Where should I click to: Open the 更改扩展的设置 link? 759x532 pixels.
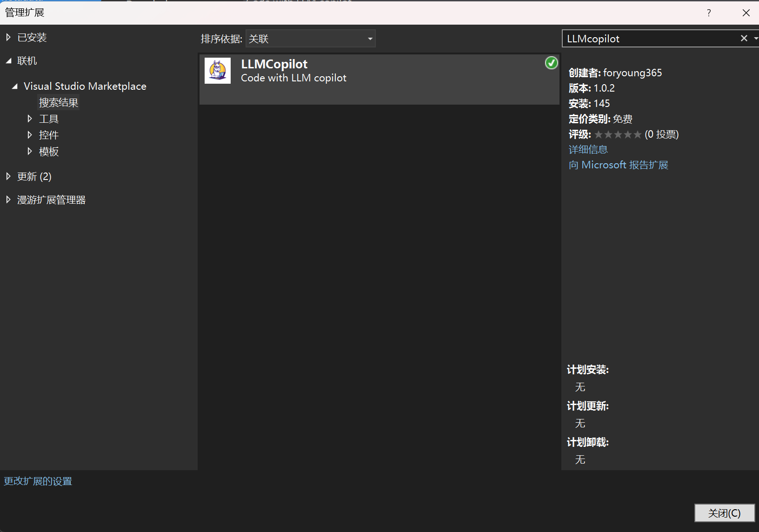pos(38,481)
